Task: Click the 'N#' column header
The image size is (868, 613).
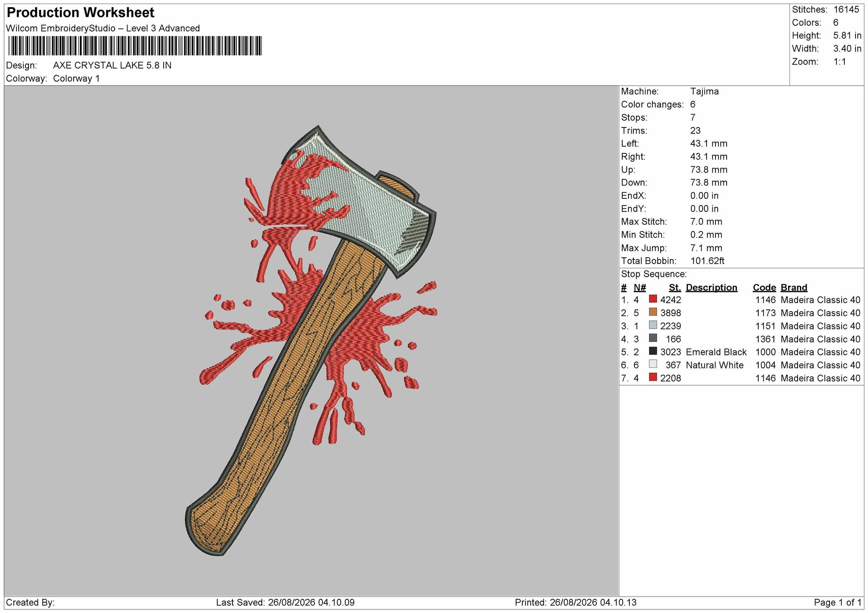Action: pyautogui.click(x=640, y=288)
